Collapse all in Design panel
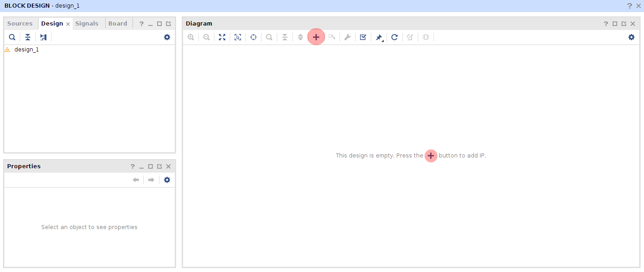 (x=28, y=37)
